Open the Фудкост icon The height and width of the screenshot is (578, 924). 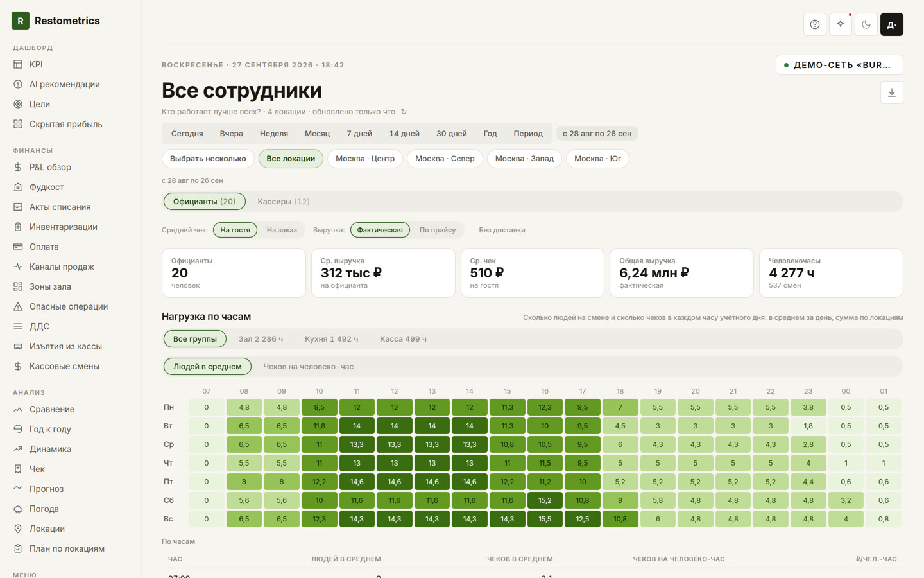pyautogui.click(x=18, y=187)
